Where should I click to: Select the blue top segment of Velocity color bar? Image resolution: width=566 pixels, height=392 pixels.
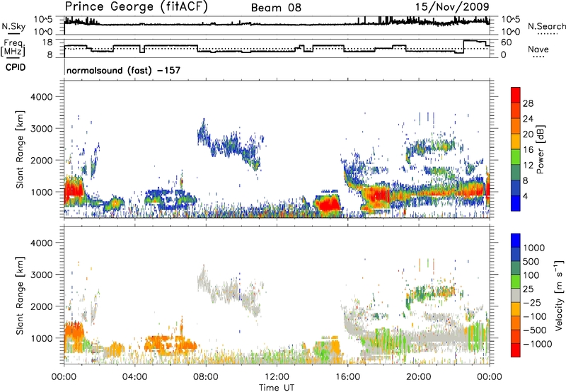[x=516, y=241]
